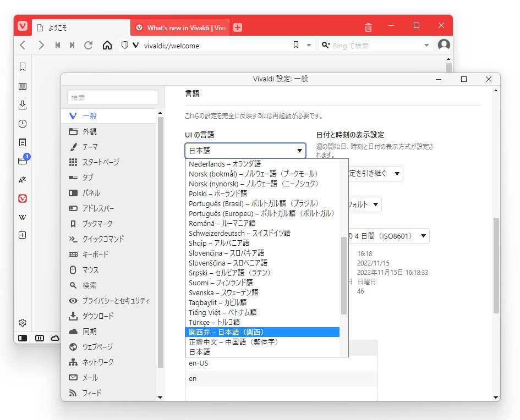Open Vivaldi Settings via the gear icon
The width and height of the screenshot is (520, 420).
22,323
